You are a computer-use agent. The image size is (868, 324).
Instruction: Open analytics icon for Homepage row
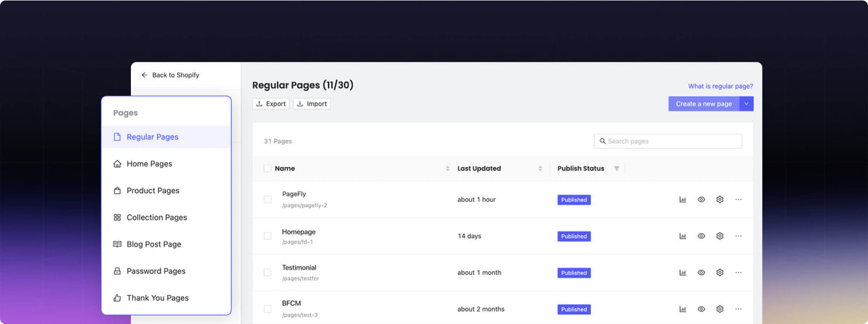coord(682,236)
